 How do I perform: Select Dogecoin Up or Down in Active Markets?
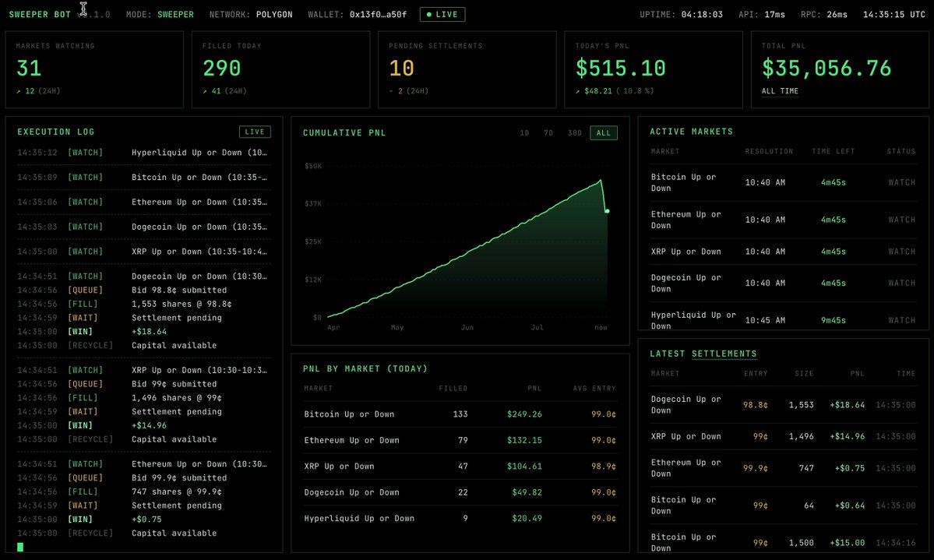(784, 283)
